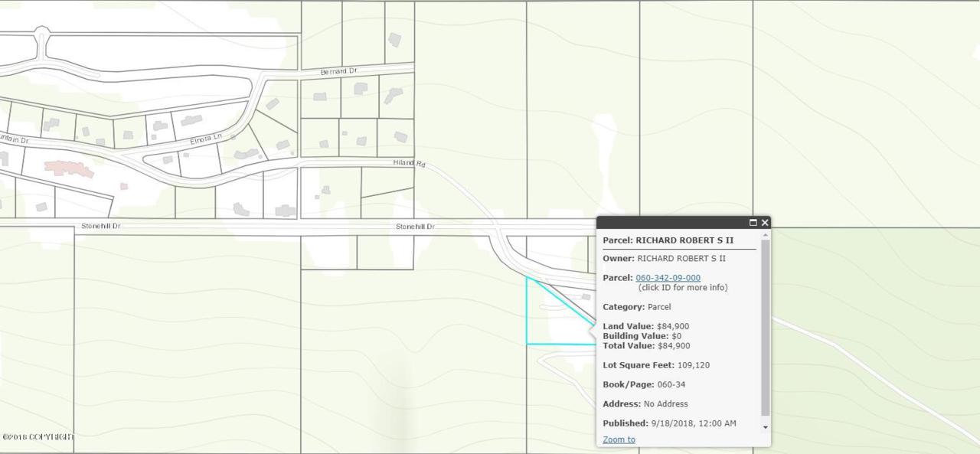Click the Bernard Dr street label
The height and width of the screenshot is (454, 980).
click(339, 71)
